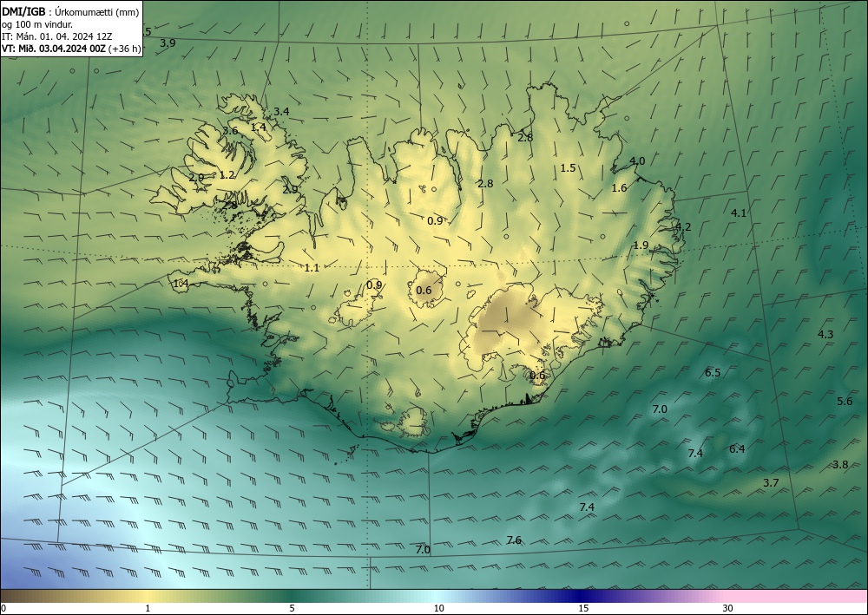Select the 3.7 value label
This screenshot has height=615, width=868.
tap(771, 483)
